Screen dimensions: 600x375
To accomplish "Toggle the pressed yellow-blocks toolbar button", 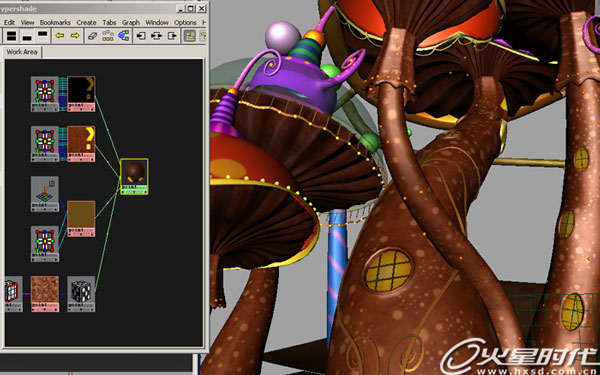I will pyautogui.click(x=190, y=36).
